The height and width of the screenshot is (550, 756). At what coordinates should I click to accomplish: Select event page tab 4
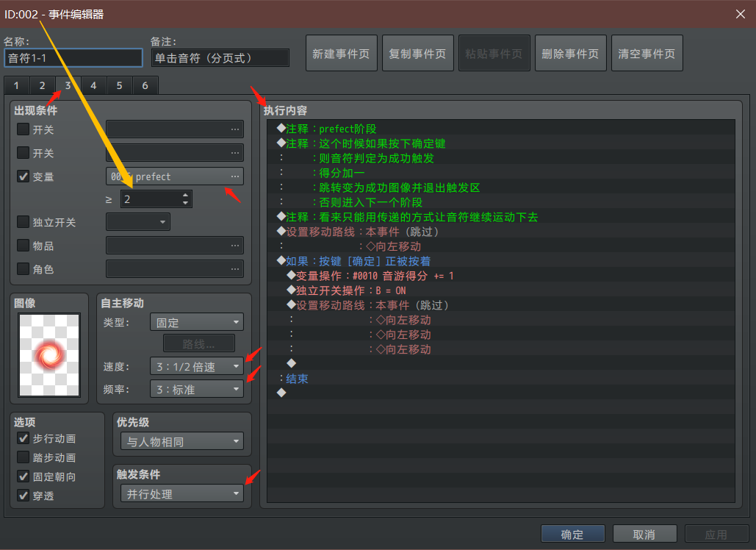tap(93, 86)
